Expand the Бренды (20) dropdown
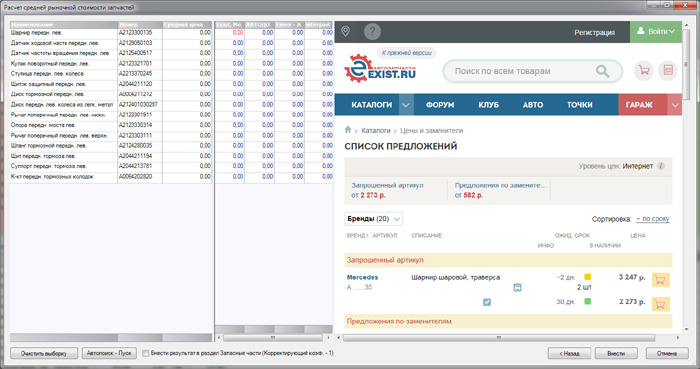This screenshot has height=369, width=700. coord(374,219)
